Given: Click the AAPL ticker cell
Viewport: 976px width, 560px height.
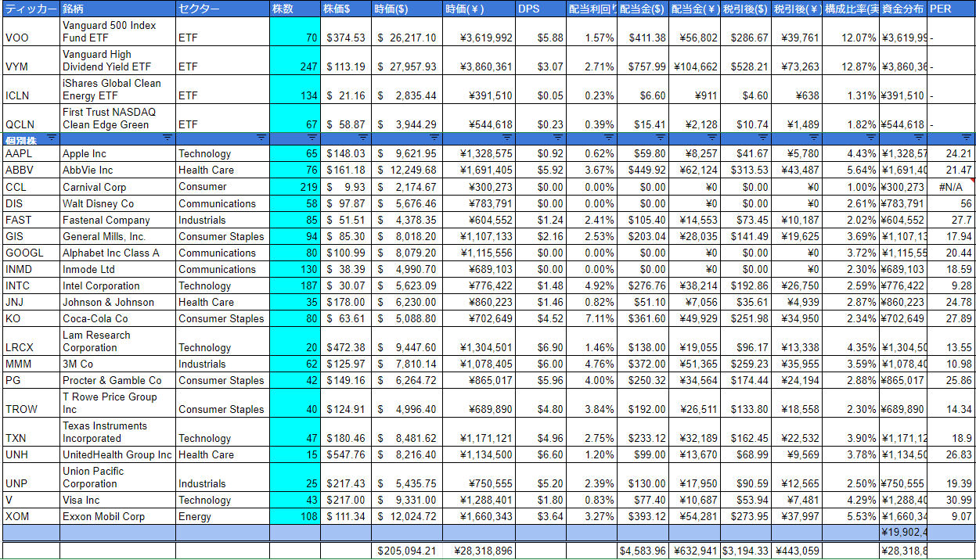Looking at the screenshot, I should 31,154.
